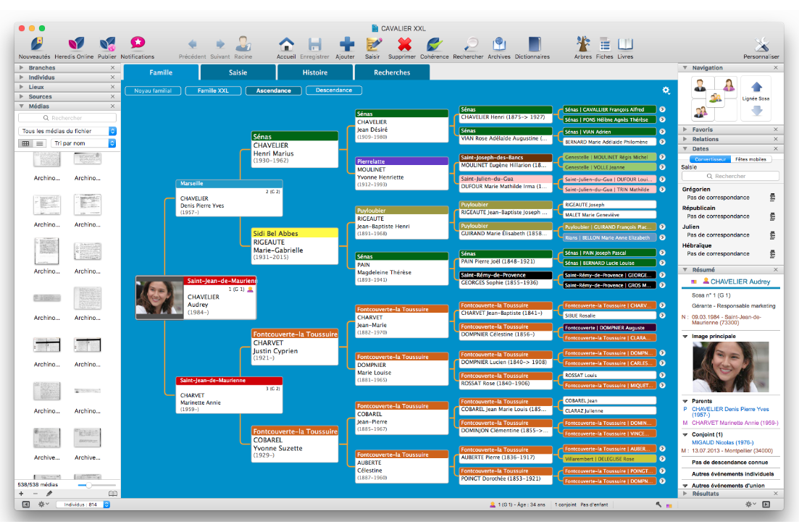Open the Rechercher search tool
The height and width of the screenshot is (532, 799).
pos(468,48)
